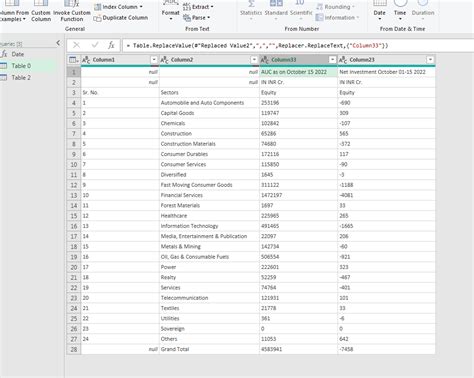Select the 'Oil, Gas & Consumable Fuels' cell

pos(209,257)
